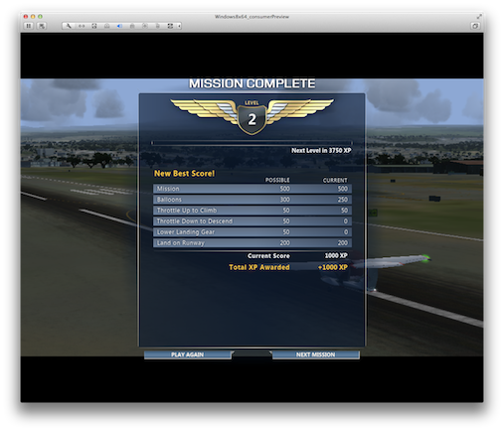Click the Level 2 wings badge
Screen dimensions: 504x431
252,116
